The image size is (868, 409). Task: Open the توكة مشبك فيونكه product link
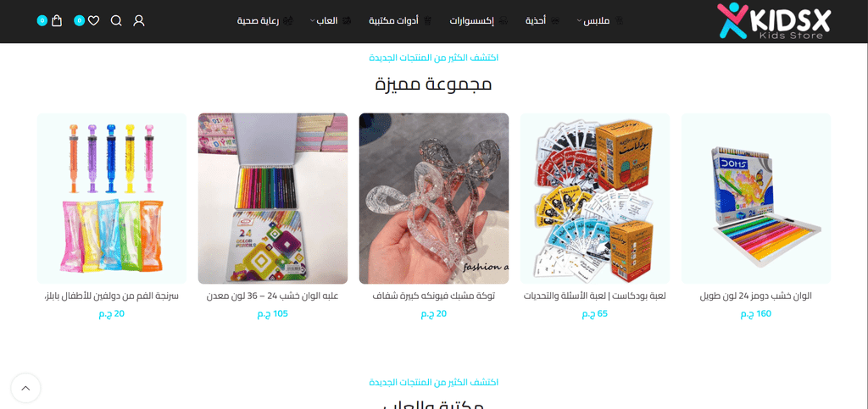click(x=433, y=296)
